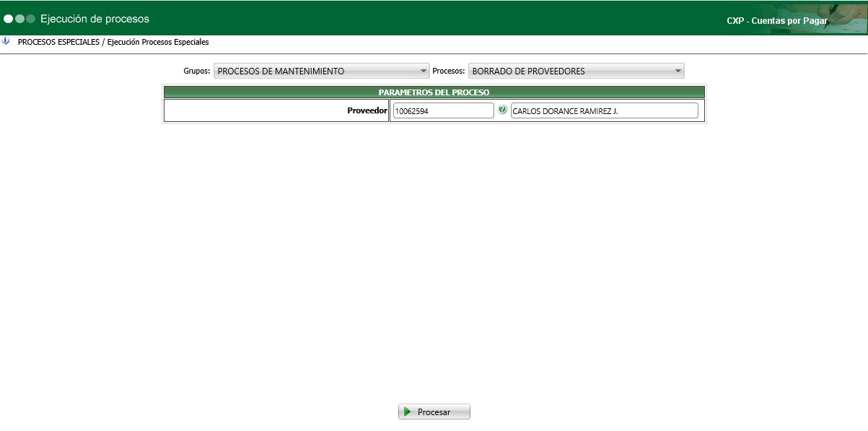Open the Grupos dropdown

(x=322, y=71)
